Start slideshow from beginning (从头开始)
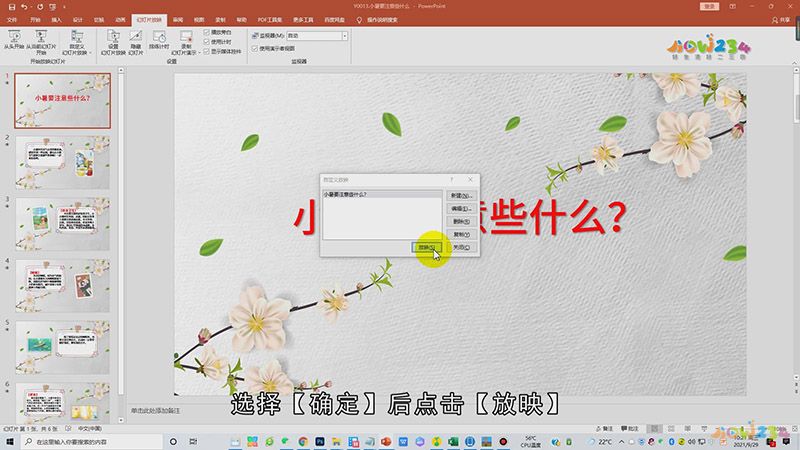800x450 pixels. coord(14,40)
